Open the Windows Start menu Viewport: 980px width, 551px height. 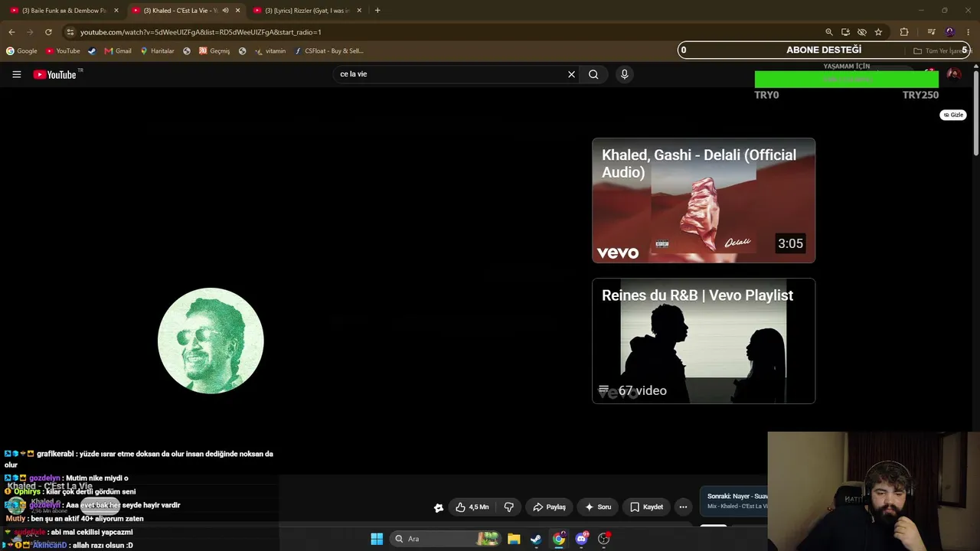point(377,539)
